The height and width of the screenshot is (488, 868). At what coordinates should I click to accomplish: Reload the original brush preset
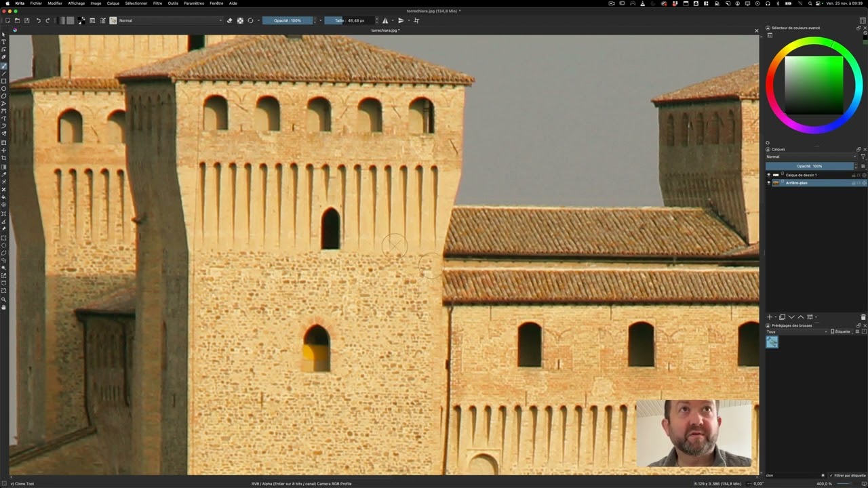click(x=250, y=20)
